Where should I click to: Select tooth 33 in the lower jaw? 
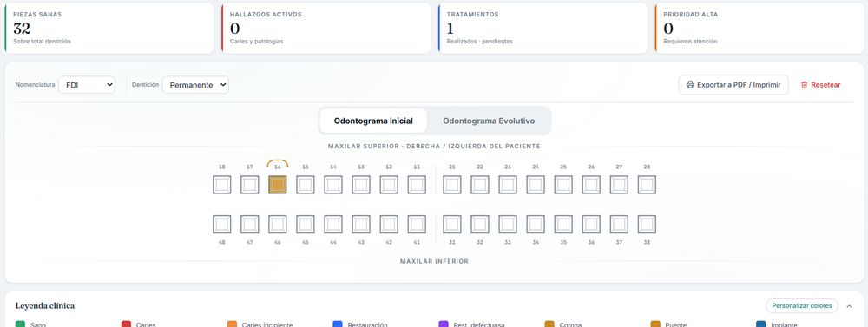click(x=508, y=224)
